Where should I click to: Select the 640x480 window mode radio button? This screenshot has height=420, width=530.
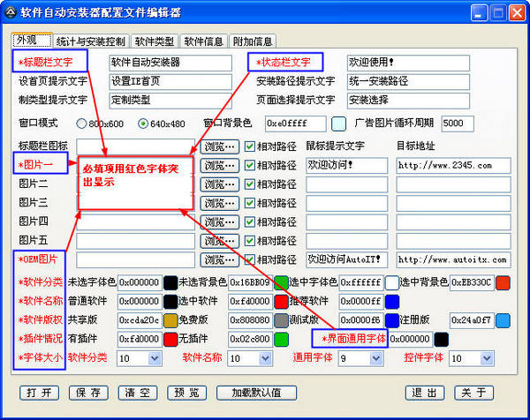143,124
